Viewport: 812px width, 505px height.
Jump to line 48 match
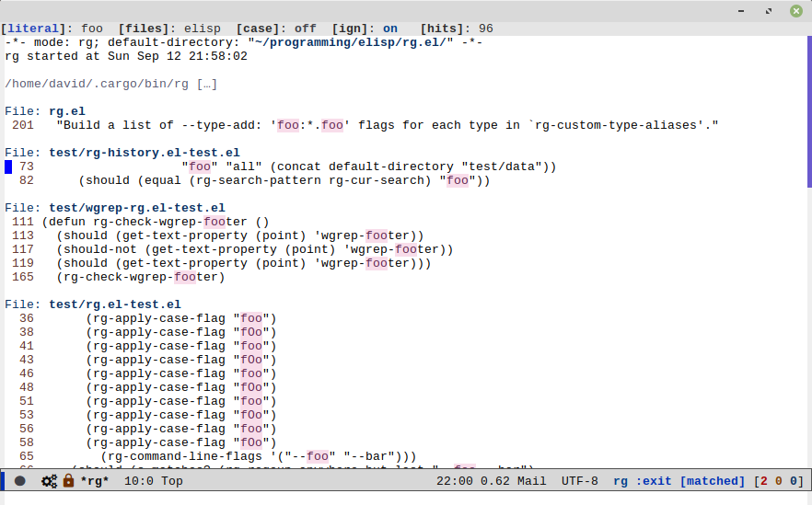coord(148,387)
